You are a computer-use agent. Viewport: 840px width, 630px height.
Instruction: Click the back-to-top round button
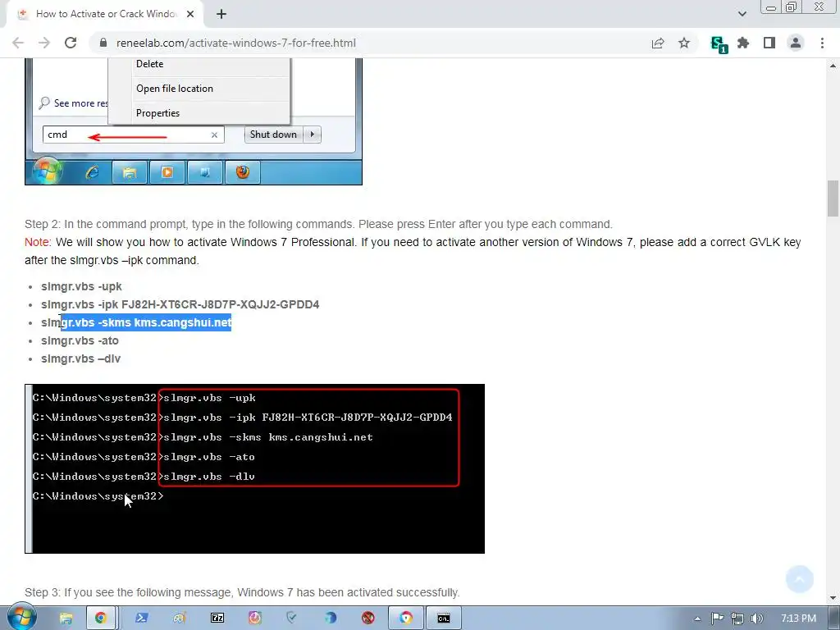(x=800, y=579)
